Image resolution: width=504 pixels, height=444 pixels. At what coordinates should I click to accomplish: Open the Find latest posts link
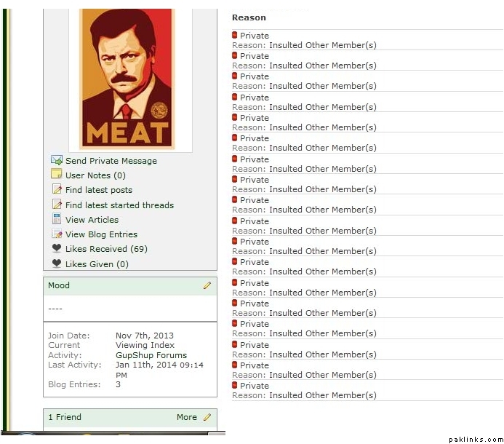pos(99,190)
